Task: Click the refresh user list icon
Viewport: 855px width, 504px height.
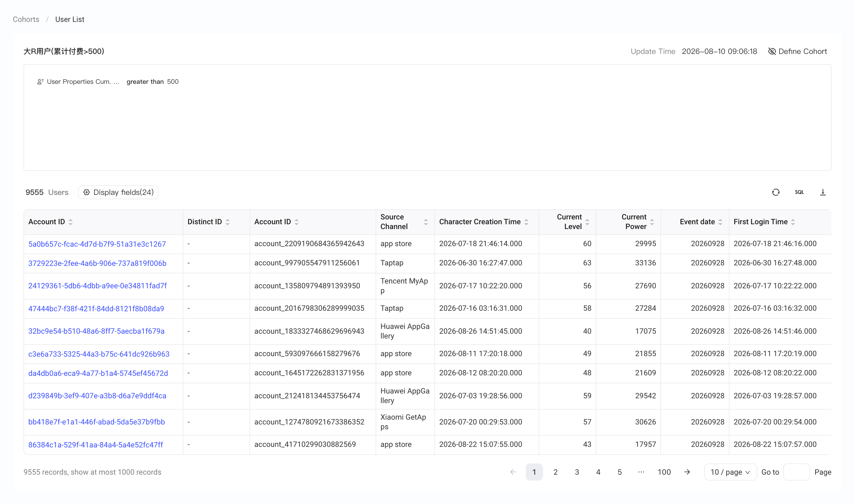Action: (775, 192)
